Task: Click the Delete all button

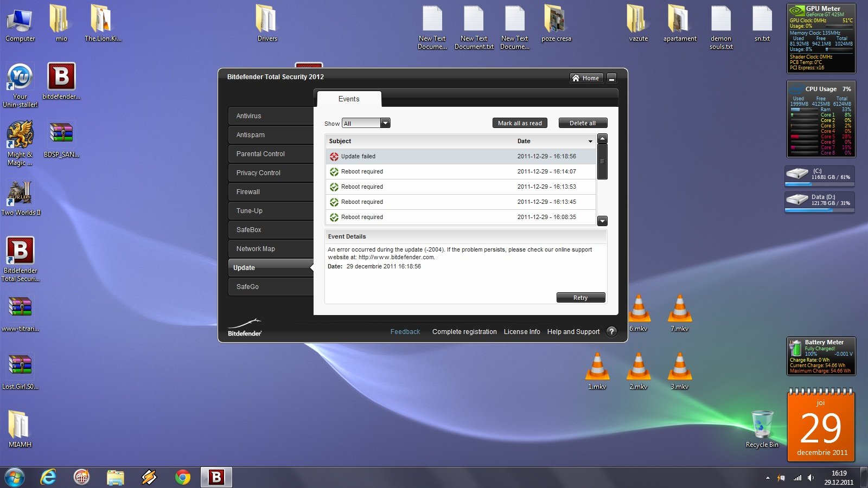Action: click(x=583, y=123)
